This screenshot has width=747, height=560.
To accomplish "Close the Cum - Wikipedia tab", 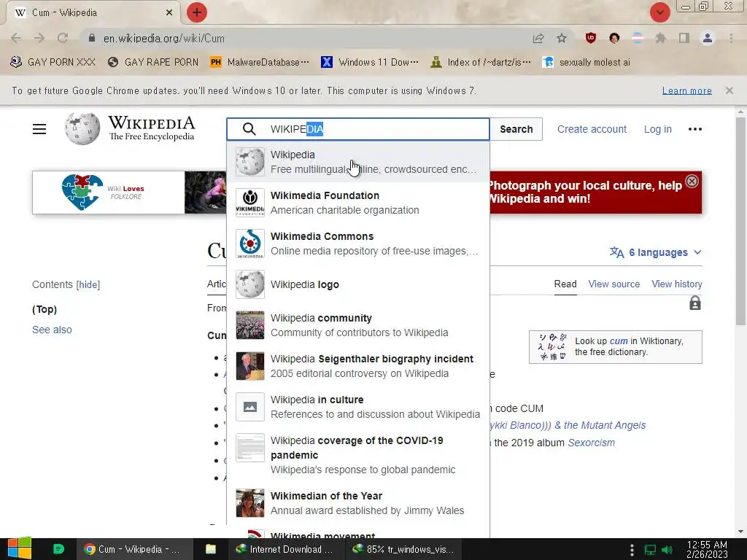I will click(x=169, y=12).
